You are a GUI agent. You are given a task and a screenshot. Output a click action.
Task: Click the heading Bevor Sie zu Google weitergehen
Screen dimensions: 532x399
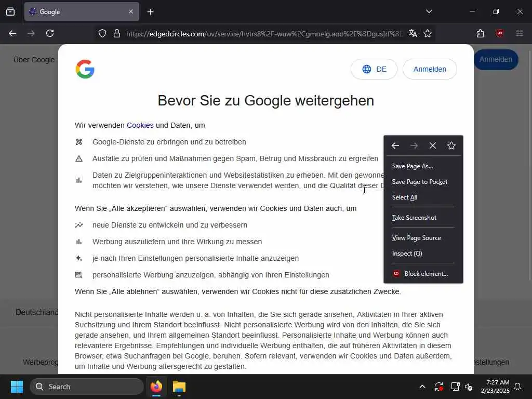coord(266,101)
